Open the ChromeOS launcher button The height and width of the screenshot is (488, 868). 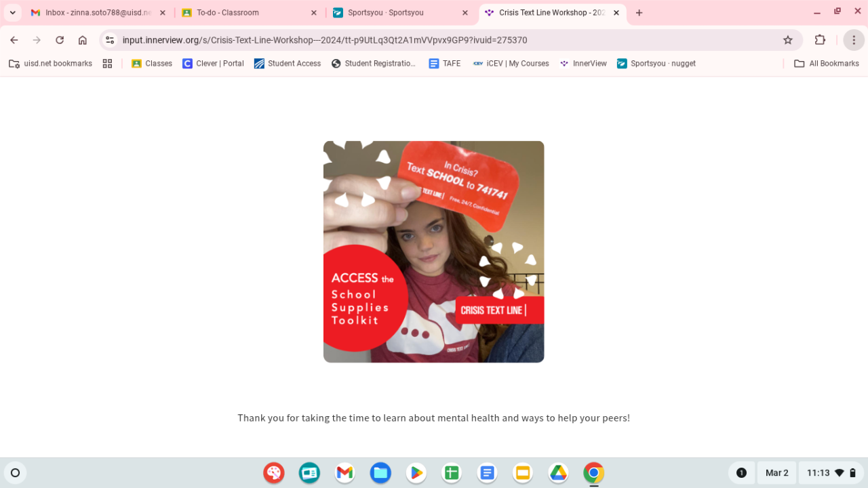coord(16,473)
